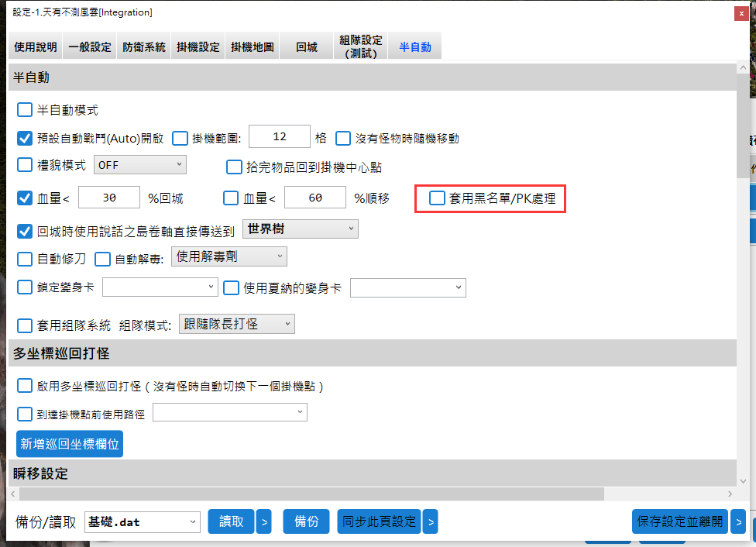The image size is (756, 547).
Task: Enable the 半自動模式 checkbox
Action: pos(25,110)
